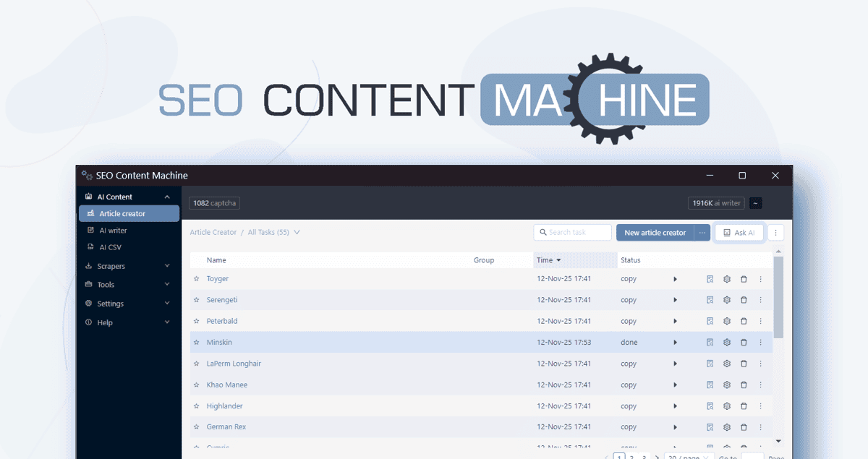Toggle favorite star on Minskin row
The image size is (868, 459).
(196, 343)
